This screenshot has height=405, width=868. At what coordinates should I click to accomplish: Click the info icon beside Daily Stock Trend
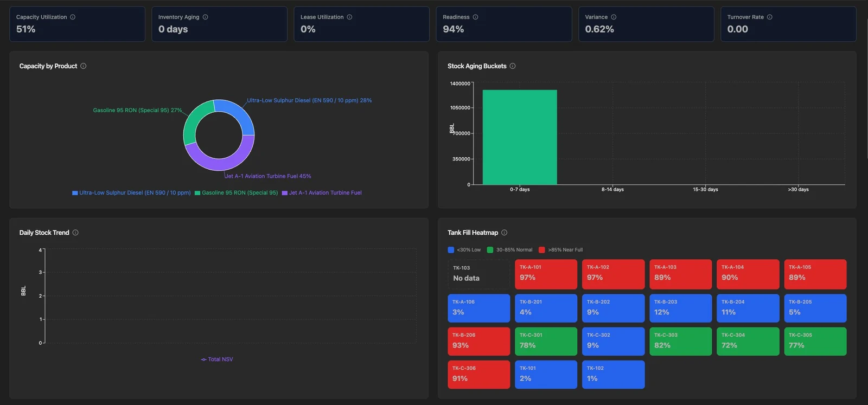pos(75,233)
